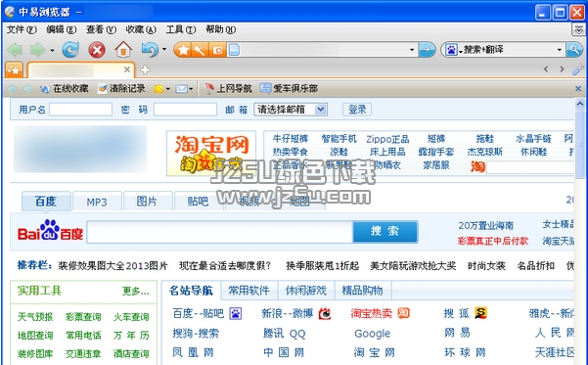Open 爱车俱乐部 in the favorites bar
Image resolution: width=588 pixels, height=365 pixels.
290,88
